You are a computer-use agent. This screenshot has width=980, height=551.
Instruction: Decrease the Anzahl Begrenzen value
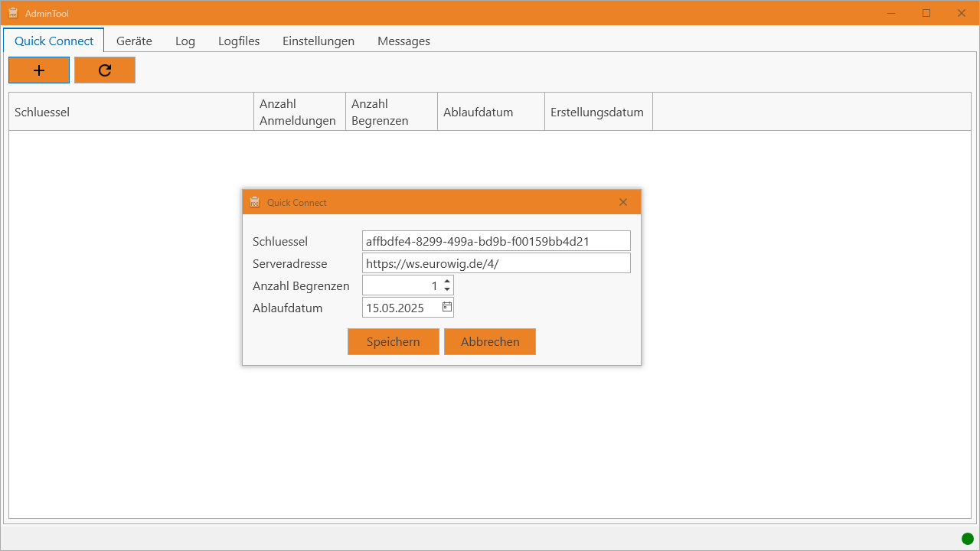click(x=447, y=290)
